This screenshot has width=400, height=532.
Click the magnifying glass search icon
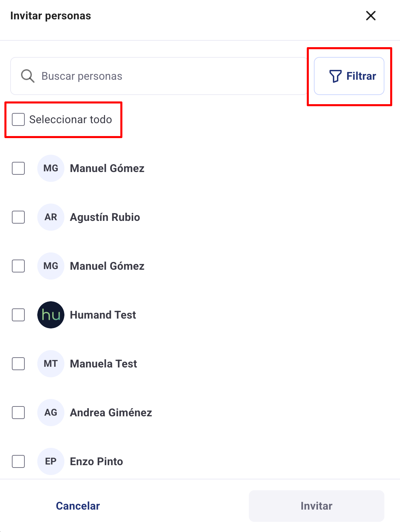tap(28, 76)
